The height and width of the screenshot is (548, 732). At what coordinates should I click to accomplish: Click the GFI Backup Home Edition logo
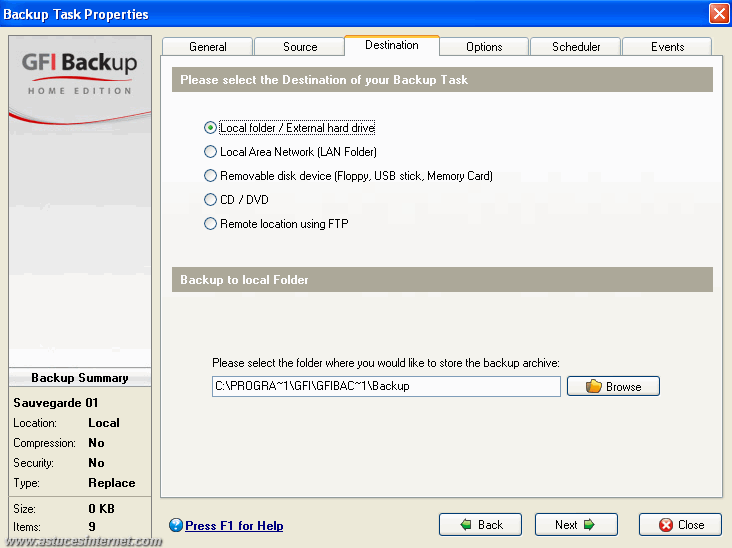[79, 73]
